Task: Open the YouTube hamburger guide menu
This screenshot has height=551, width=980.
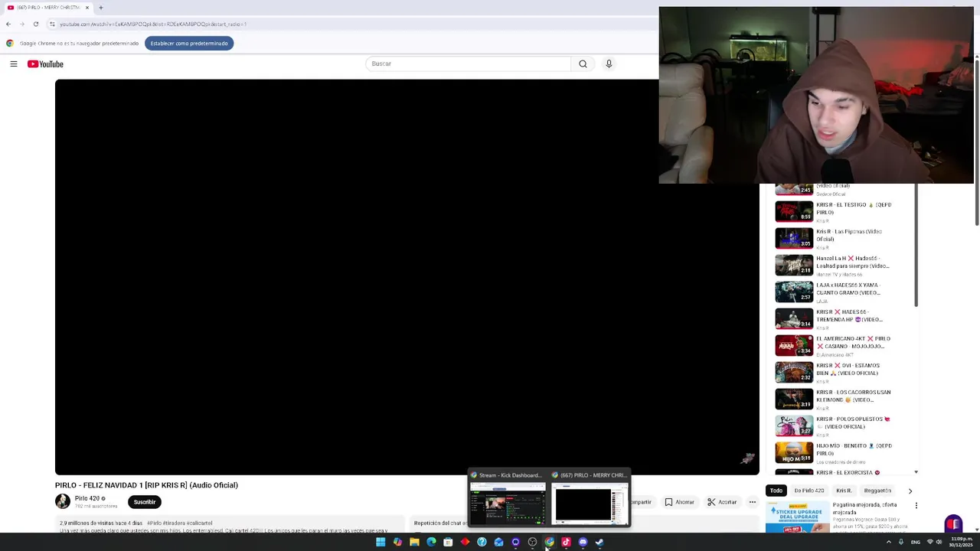Action: click(x=14, y=64)
